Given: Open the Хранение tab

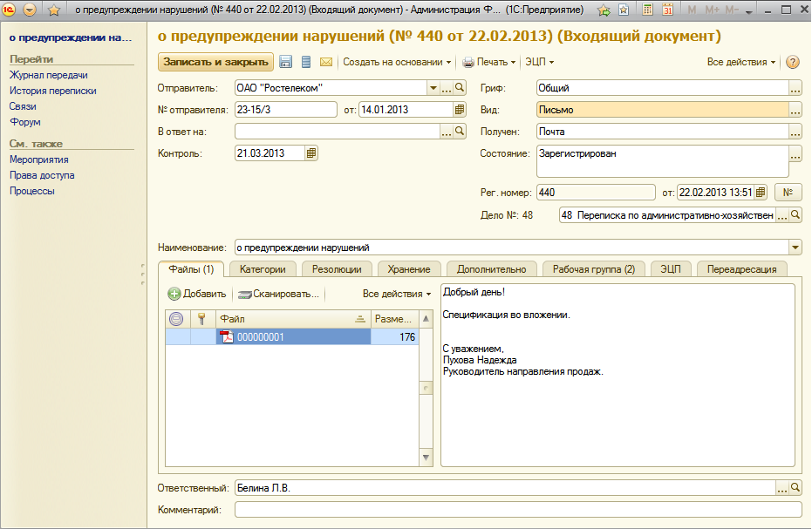Looking at the screenshot, I should pyautogui.click(x=408, y=269).
